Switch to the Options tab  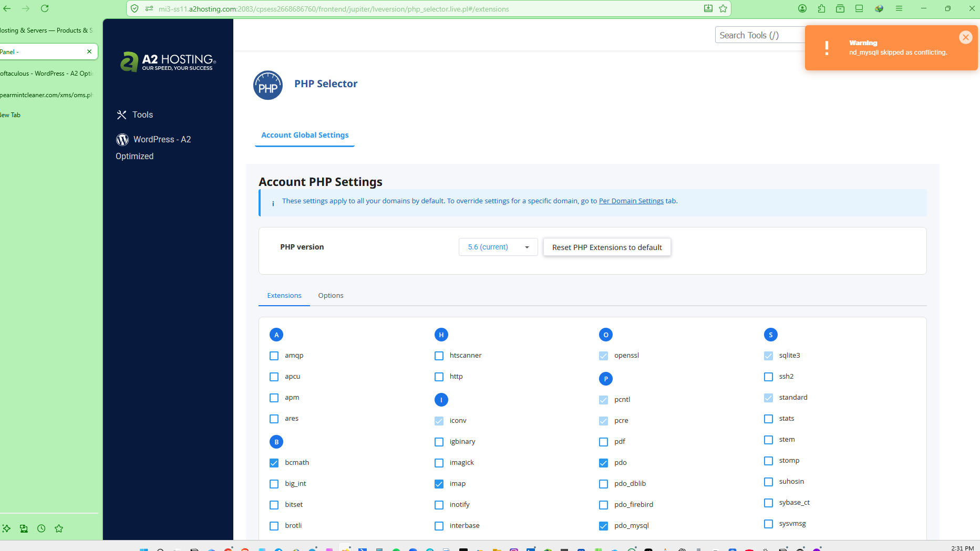(x=331, y=295)
